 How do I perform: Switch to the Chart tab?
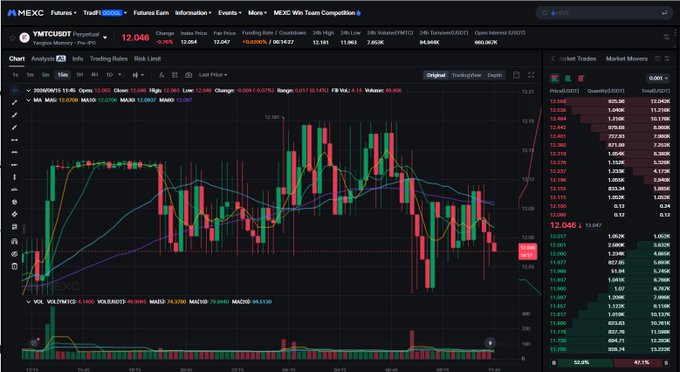[x=17, y=59]
